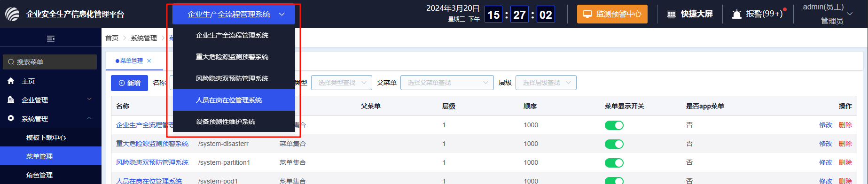Open 主页 in the sidebar
The width and height of the screenshot is (868, 184).
coord(51,81)
